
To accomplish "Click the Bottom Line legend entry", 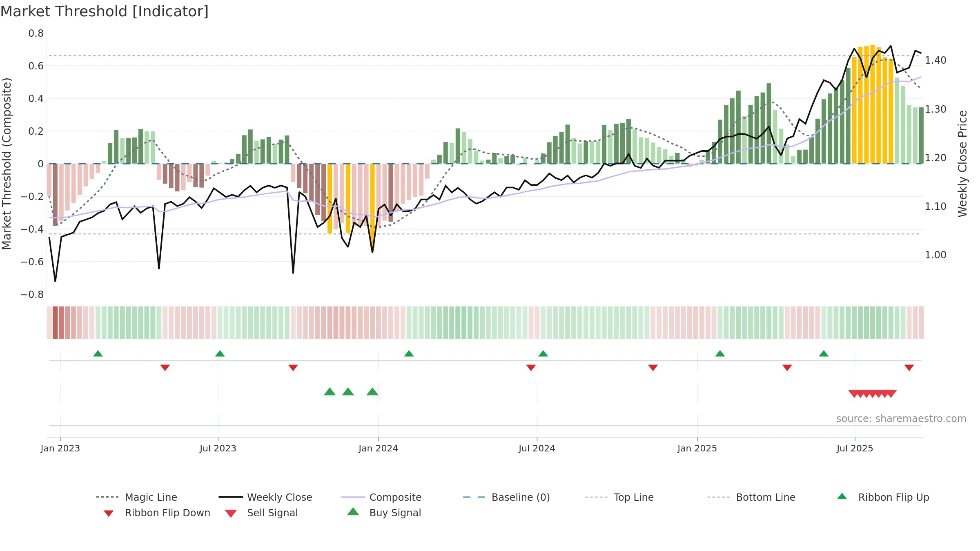I will (x=751, y=498).
